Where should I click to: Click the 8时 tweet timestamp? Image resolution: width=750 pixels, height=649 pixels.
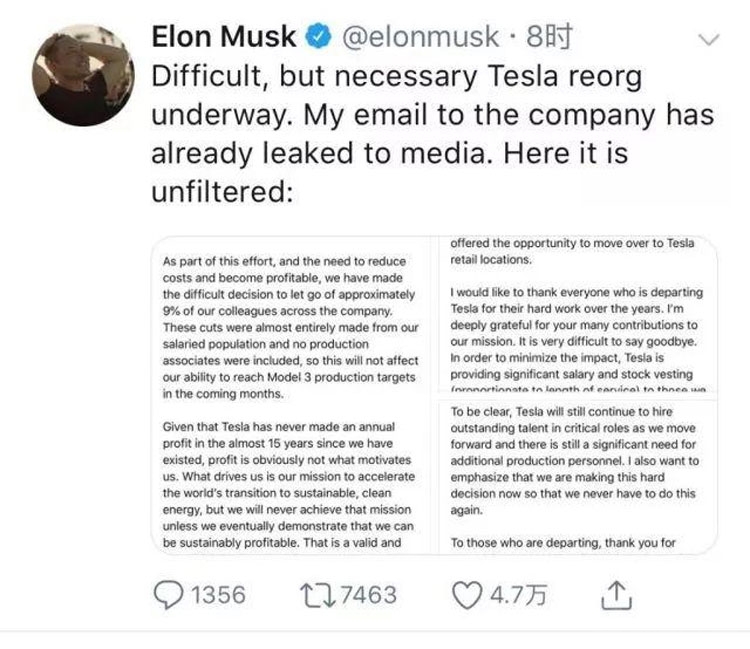click(x=548, y=37)
